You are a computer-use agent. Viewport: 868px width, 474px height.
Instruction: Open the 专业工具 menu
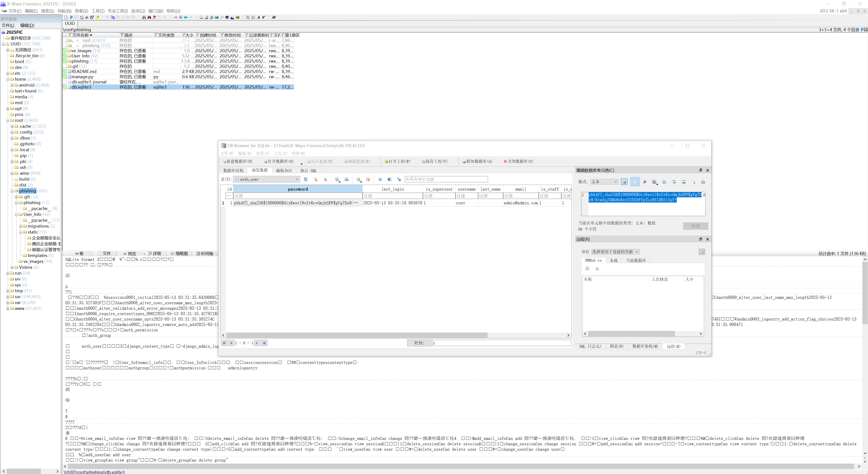click(x=118, y=11)
